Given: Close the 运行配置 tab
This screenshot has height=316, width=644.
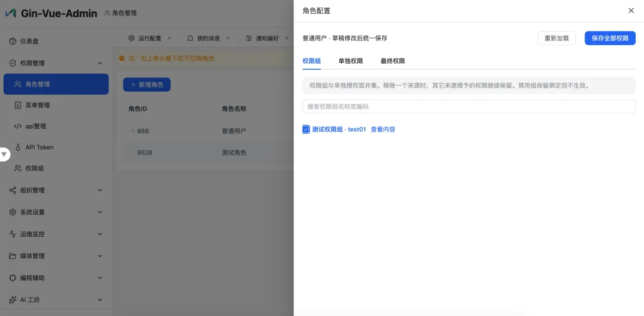Looking at the screenshot, I should point(169,38).
